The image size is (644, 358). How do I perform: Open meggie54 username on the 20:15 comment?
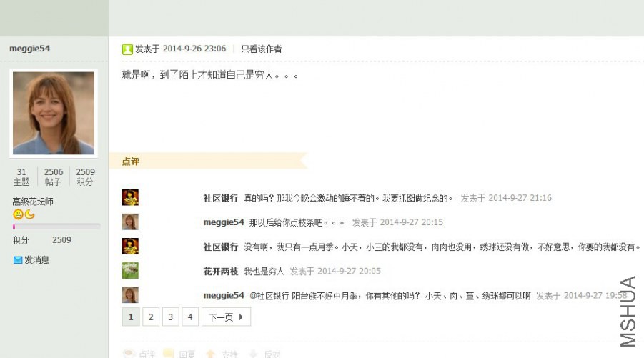pos(224,222)
